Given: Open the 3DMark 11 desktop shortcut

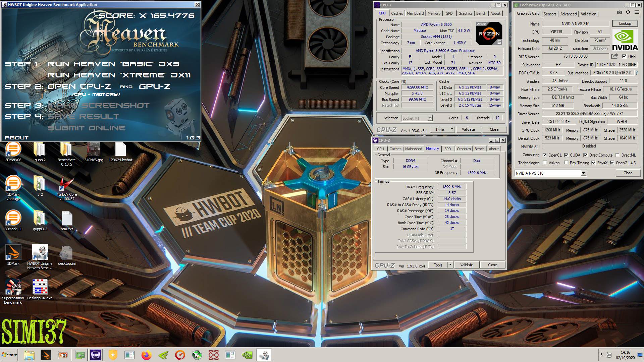Looking at the screenshot, I should 13,221.
